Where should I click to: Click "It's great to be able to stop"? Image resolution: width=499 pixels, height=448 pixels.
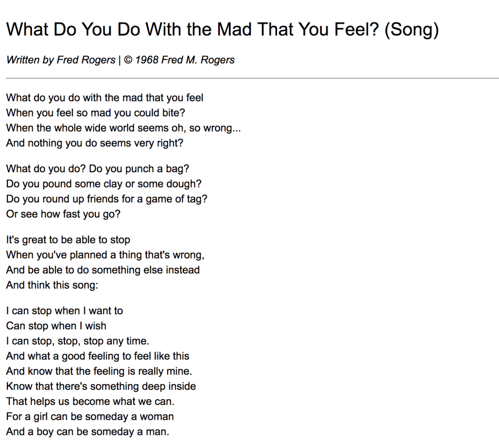coord(68,240)
